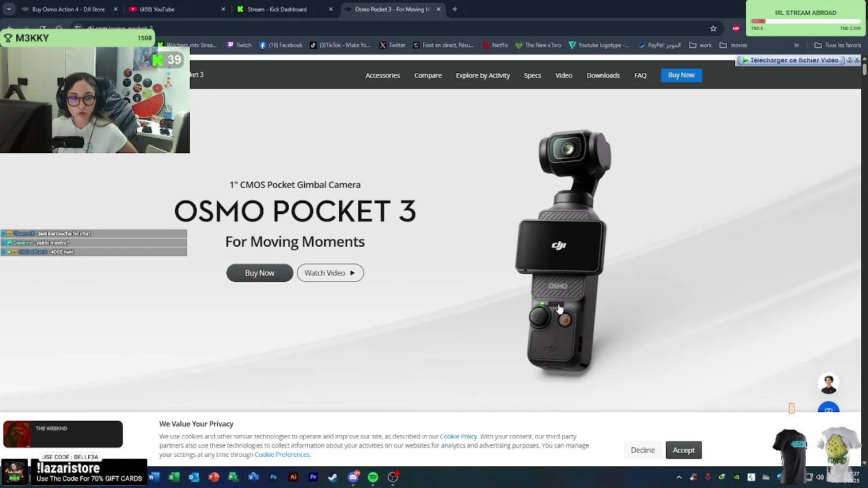
Task: Show more bookmarks with the chevron
Action: (796, 45)
